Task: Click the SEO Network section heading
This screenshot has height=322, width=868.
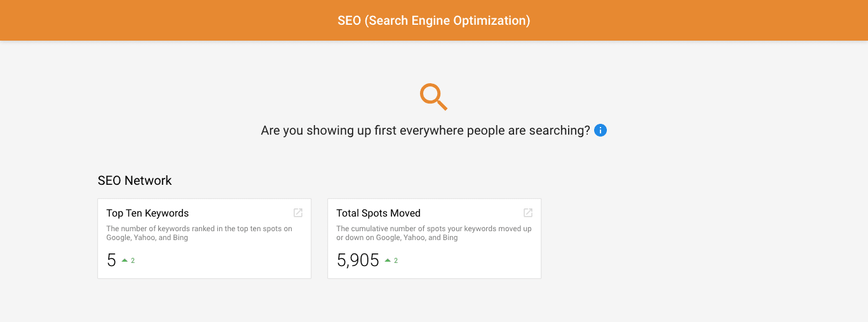Action: tap(135, 180)
